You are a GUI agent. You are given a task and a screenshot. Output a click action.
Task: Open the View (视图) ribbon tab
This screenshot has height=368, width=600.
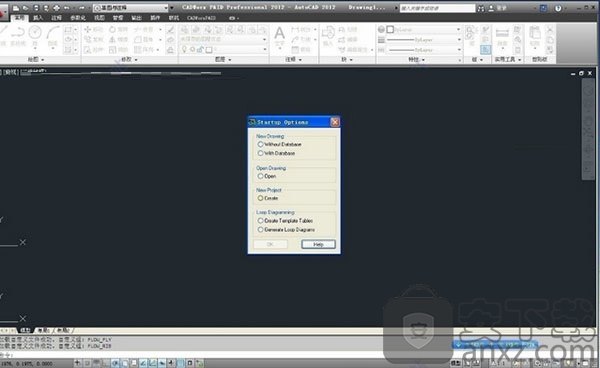(99, 18)
